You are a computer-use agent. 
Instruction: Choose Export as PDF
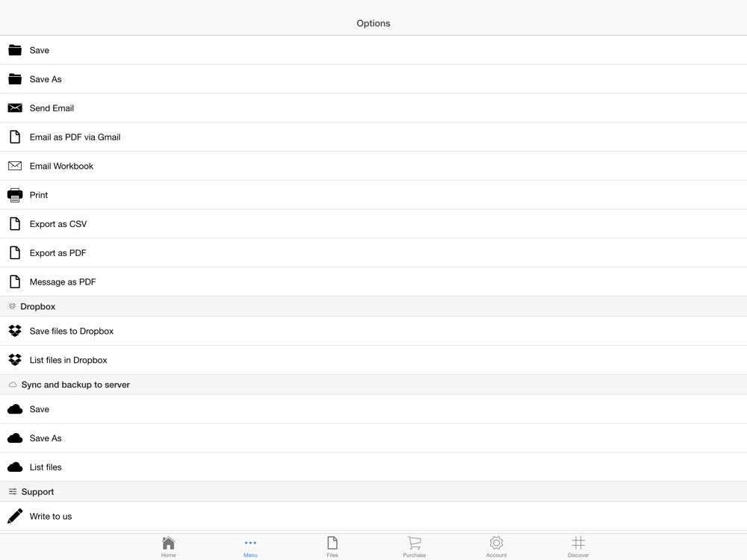point(373,253)
